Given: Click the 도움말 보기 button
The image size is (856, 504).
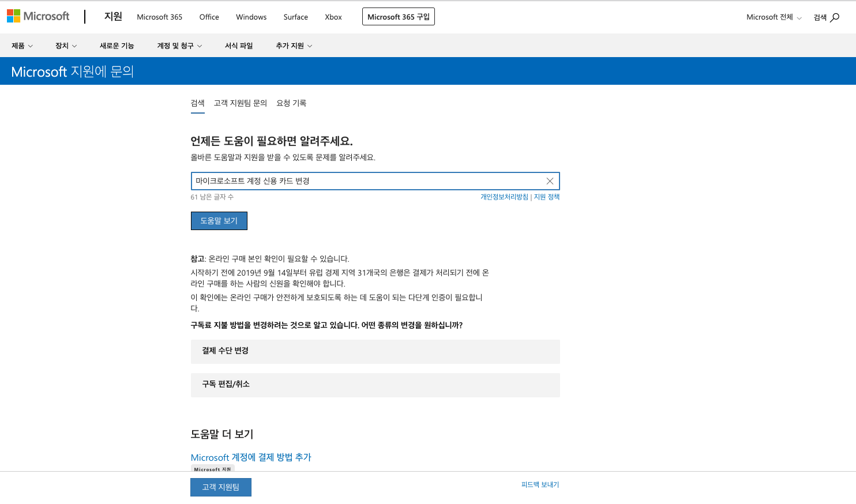Looking at the screenshot, I should coord(219,221).
